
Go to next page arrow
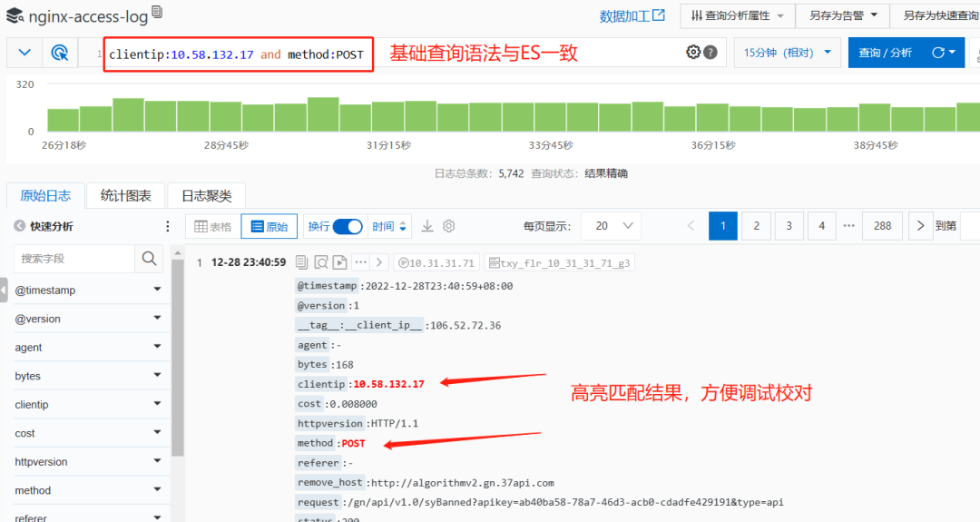coord(920,226)
